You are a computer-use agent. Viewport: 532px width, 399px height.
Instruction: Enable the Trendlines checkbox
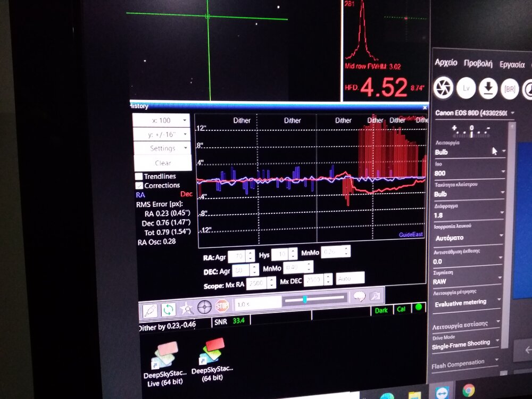[x=139, y=176]
